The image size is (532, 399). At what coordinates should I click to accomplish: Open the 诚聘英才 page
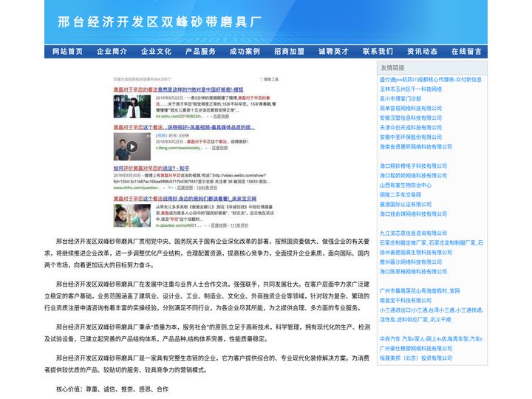coord(333,52)
